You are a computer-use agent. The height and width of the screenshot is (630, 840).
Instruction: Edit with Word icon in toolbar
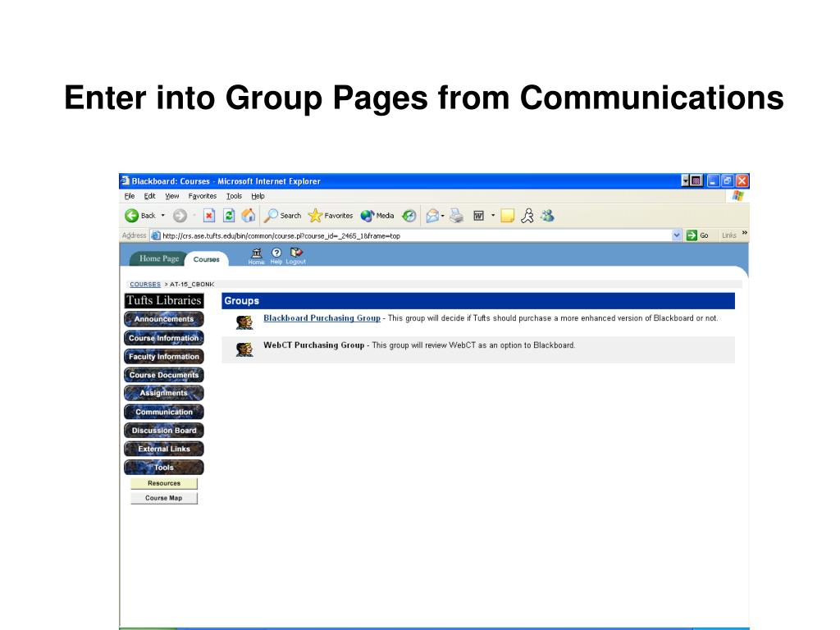click(478, 216)
